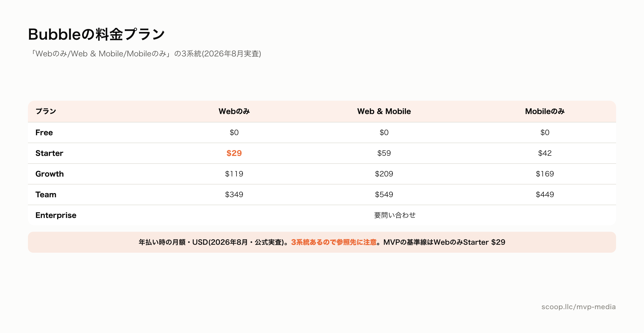644x333 pixels.
Task: Select the 'Growth' row label
Action: 50,174
